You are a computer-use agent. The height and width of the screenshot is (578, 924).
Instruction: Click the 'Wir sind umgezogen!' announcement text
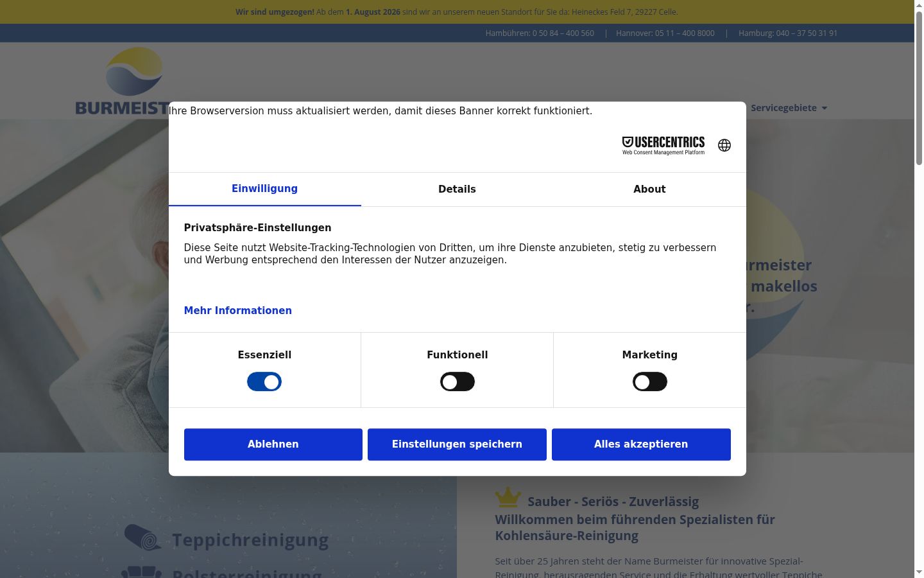pos(457,12)
